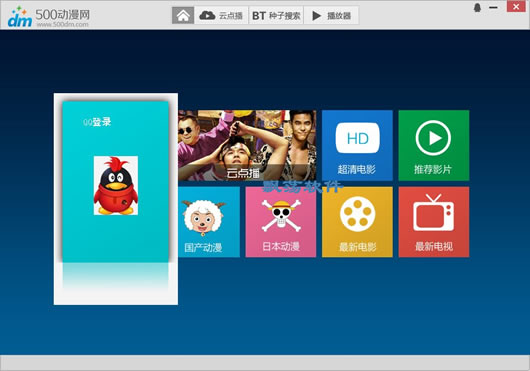Open the 云点播 movie banner tile

(247, 145)
